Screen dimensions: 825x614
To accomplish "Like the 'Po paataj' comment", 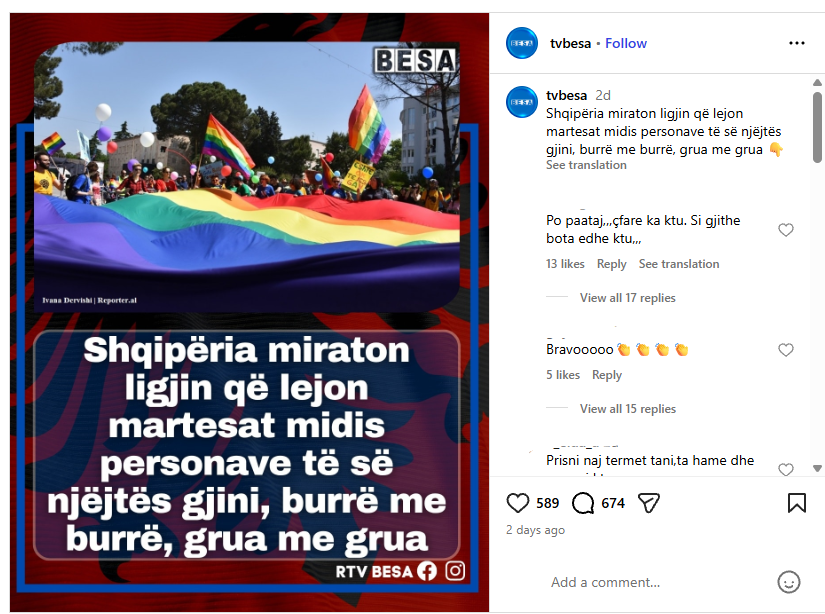I will click(786, 230).
